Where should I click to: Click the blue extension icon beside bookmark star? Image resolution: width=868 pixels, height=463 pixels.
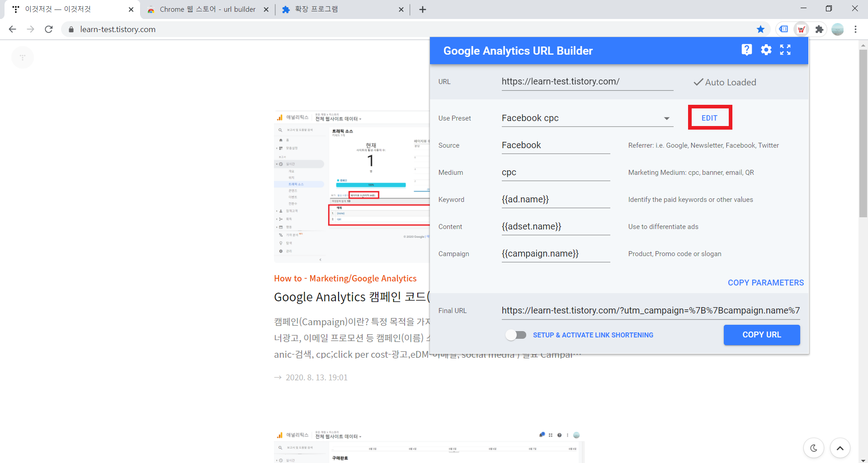pyautogui.click(x=783, y=29)
